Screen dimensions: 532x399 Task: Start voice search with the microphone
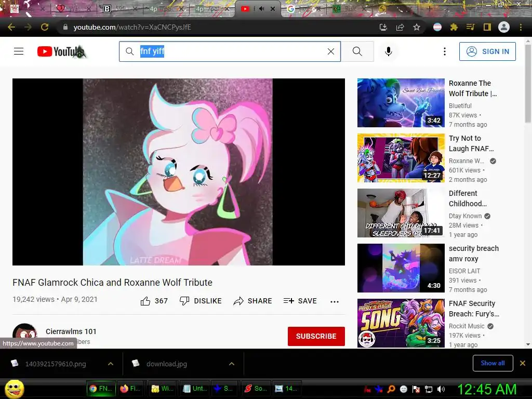click(389, 51)
